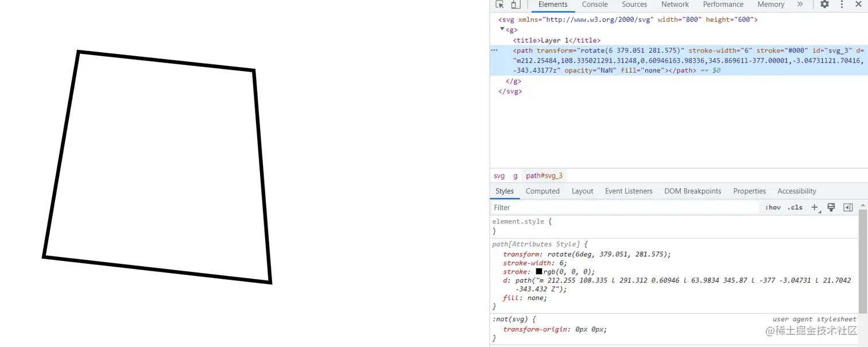Open the DOM Breakpoints tab

click(x=692, y=192)
